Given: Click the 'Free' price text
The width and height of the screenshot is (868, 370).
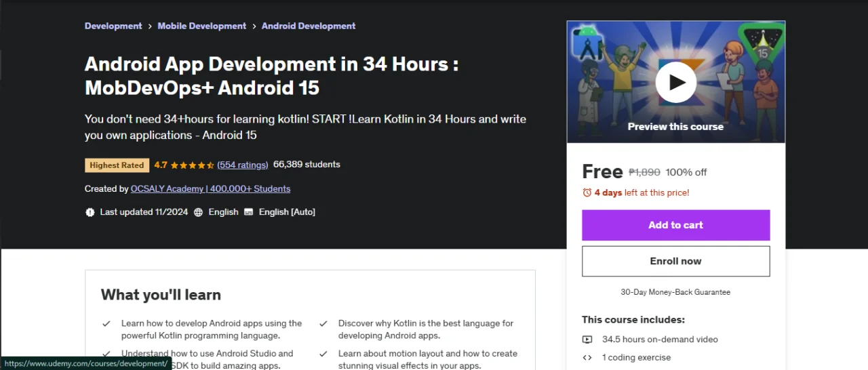Looking at the screenshot, I should tap(602, 171).
